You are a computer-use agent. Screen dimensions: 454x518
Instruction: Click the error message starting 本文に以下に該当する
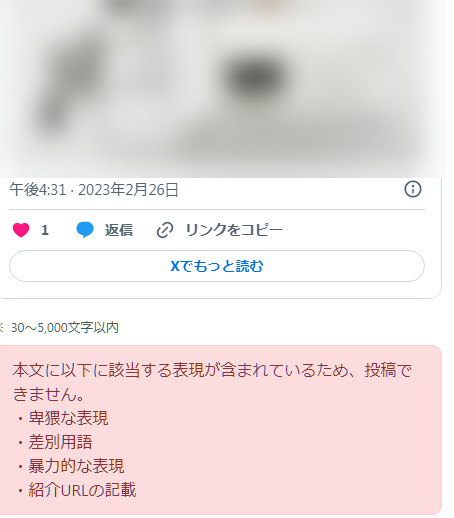(212, 382)
